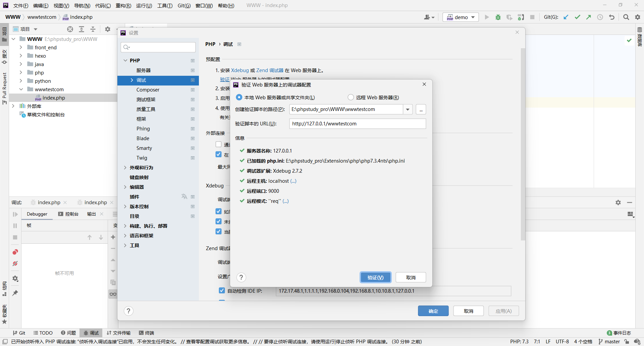Click the add watch plus icon
This screenshot has height=346, width=644.
click(113, 237)
